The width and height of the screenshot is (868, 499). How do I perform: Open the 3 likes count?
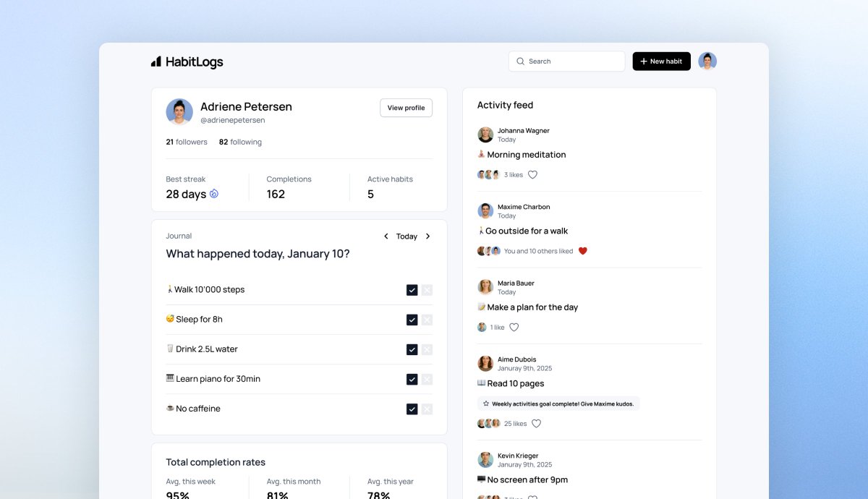514,175
